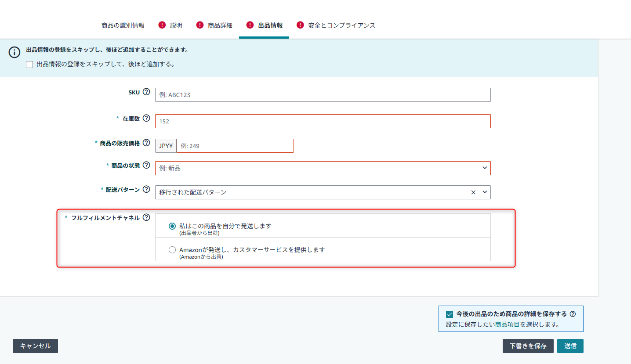
Task: Switch to the 商品の識別情報 tab
Action: click(122, 25)
